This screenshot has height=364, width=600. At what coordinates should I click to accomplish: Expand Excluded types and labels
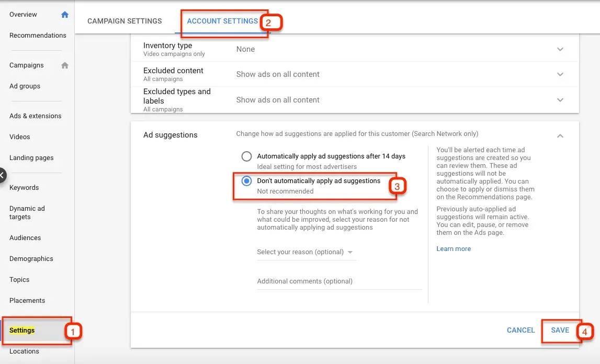(560, 100)
